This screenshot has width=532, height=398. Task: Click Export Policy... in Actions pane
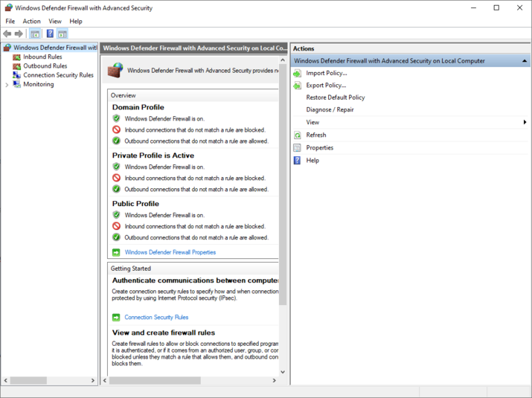click(326, 86)
